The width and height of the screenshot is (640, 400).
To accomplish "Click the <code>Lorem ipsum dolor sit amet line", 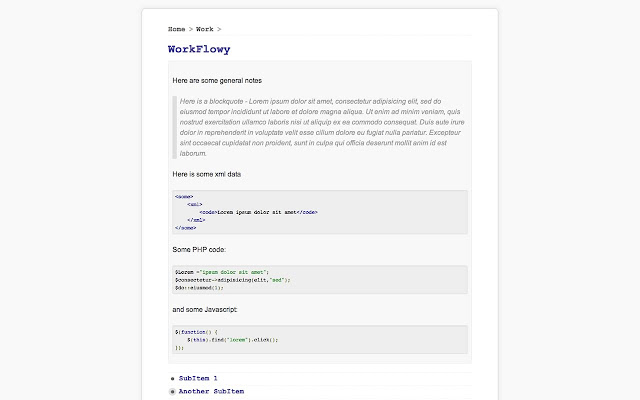I will [x=258, y=212].
